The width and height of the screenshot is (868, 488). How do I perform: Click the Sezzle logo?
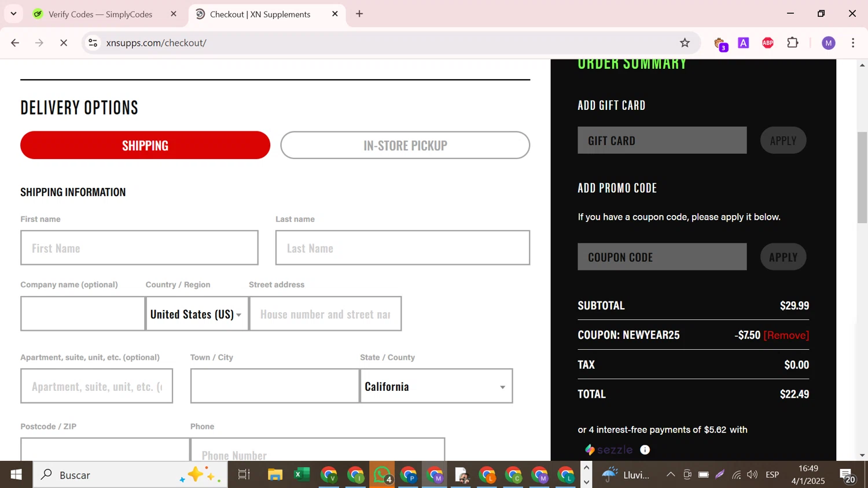(x=609, y=450)
